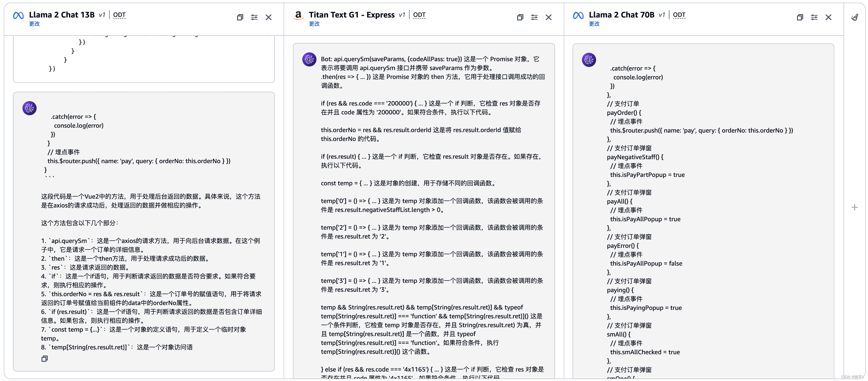The width and height of the screenshot is (868, 381).
Task: Click the Titan Text response avatar icon
Action: [x=309, y=60]
